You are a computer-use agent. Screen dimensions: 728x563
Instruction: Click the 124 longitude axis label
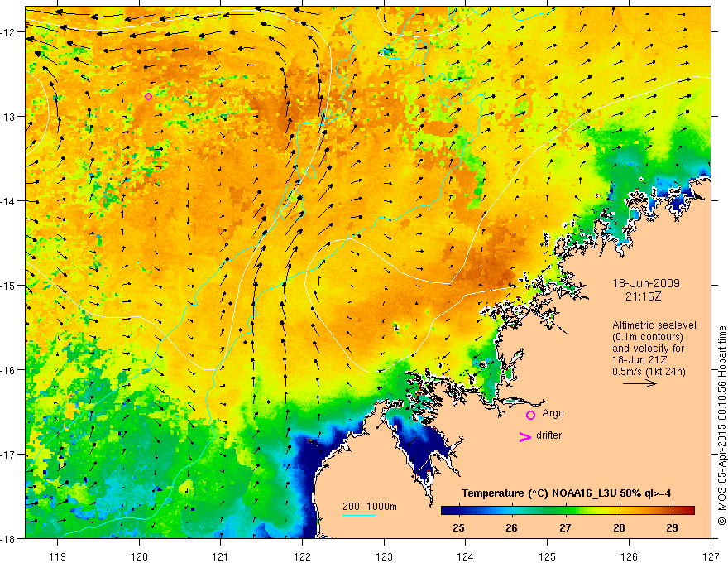466,556
